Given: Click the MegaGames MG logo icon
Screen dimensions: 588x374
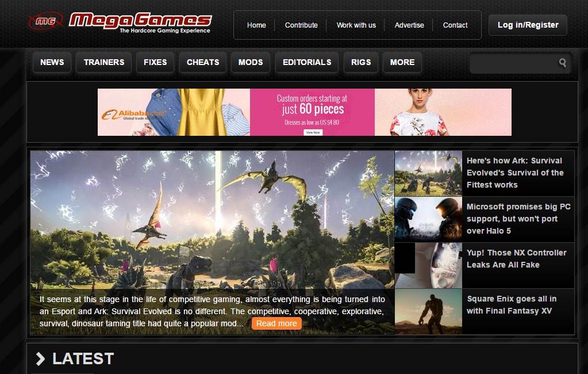Looking at the screenshot, I should tap(46, 21).
